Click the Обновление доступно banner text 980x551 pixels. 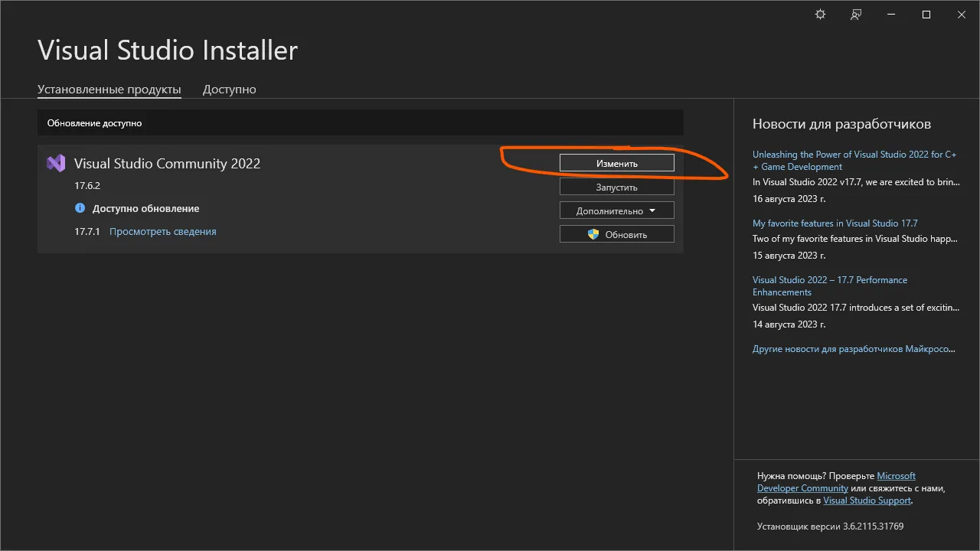(x=94, y=122)
